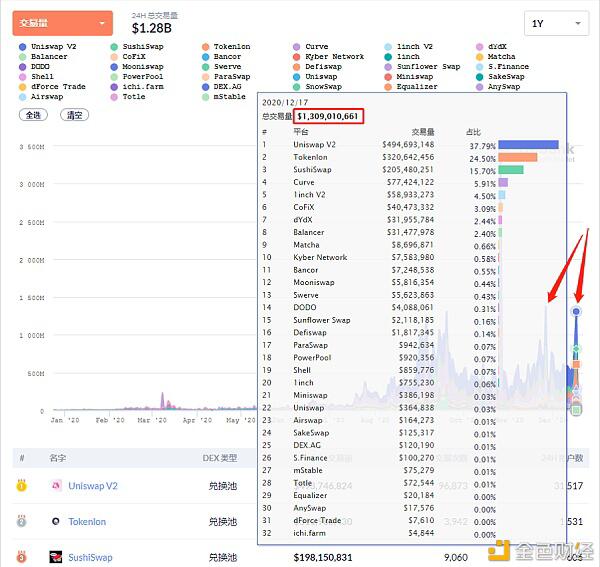600x567 pixels.
Task: Click the Tokenlon share bar in tooltip
Action: click(x=517, y=158)
